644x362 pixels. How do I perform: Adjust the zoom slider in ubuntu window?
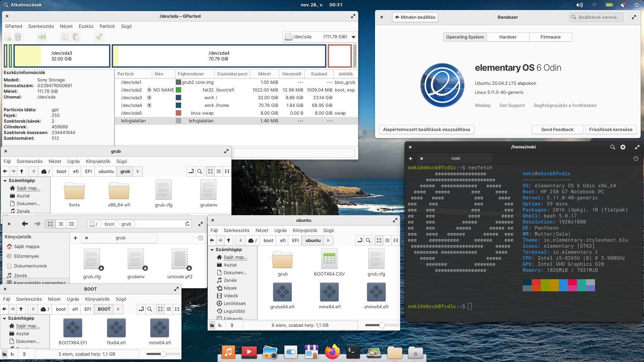tap(382, 325)
